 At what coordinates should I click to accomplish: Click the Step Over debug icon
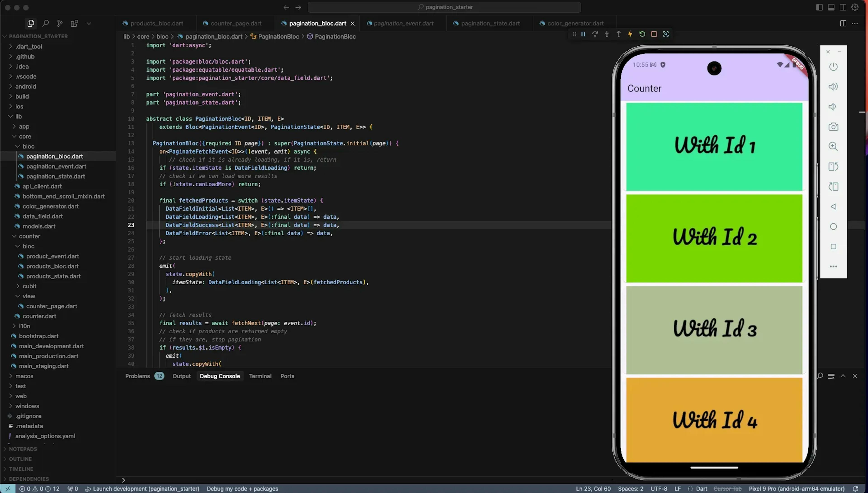595,34
